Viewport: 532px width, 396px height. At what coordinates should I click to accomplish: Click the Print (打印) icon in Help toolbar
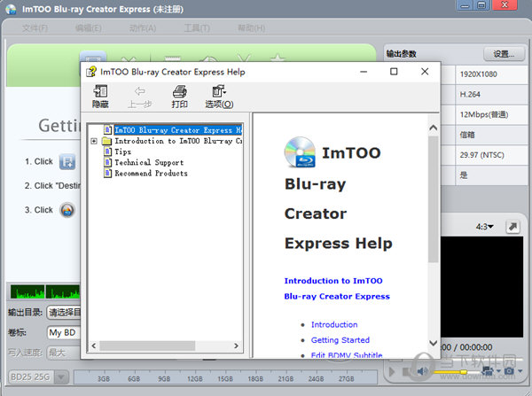179,97
